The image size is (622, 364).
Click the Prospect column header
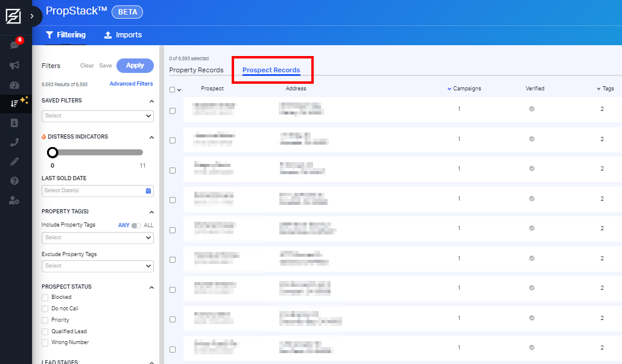point(212,89)
